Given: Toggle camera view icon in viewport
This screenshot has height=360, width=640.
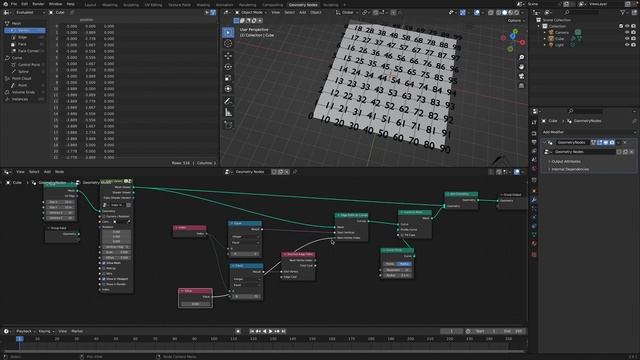Looking at the screenshot, I should 521,76.
